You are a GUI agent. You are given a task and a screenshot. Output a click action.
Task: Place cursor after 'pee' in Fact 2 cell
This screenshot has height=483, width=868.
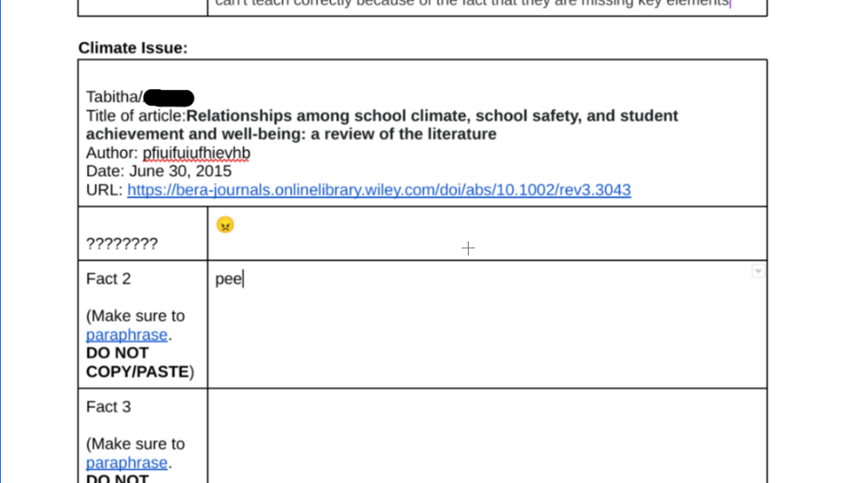pyautogui.click(x=244, y=279)
